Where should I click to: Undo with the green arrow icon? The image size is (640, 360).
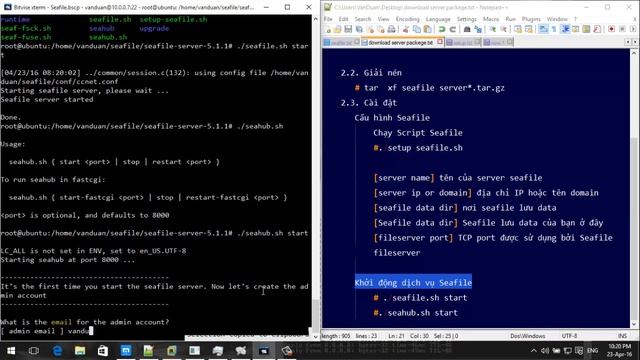tap(442, 29)
